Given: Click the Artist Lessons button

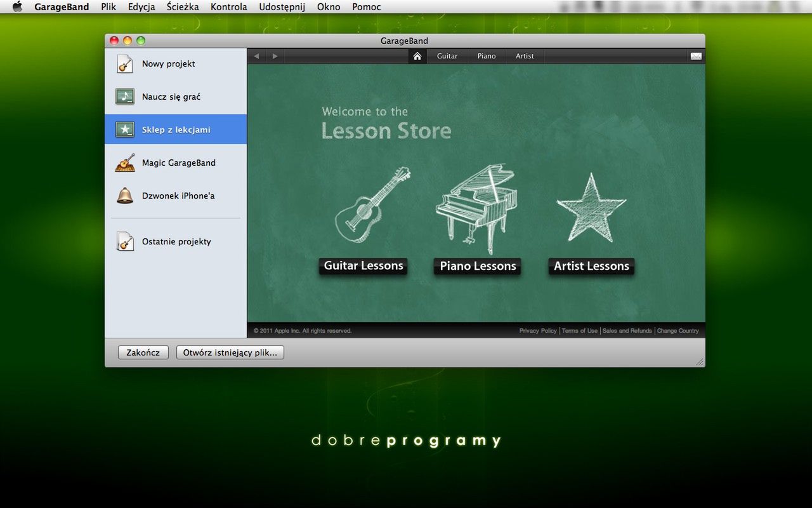Looking at the screenshot, I should point(591,266).
